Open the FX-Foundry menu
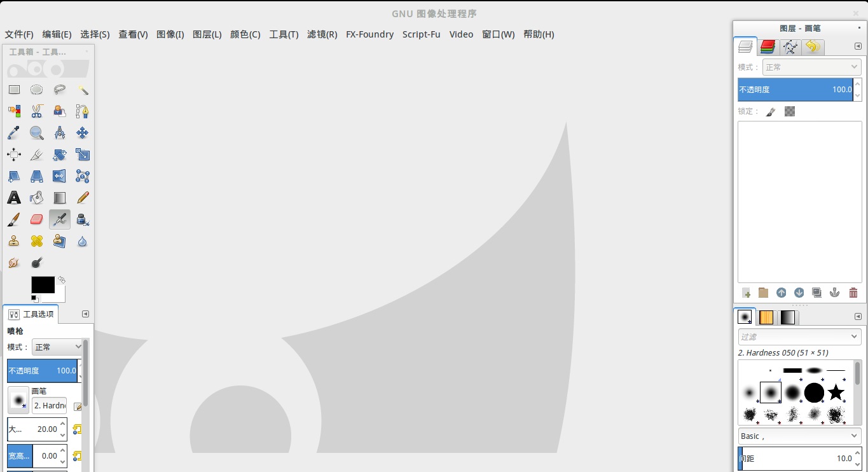Viewport: 868px width, 472px height. [x=369, y=34]
